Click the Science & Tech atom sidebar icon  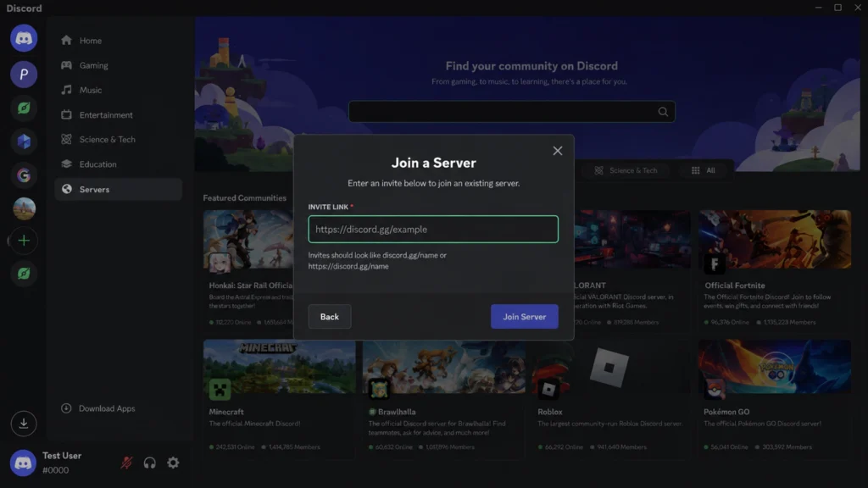(66, 139)
